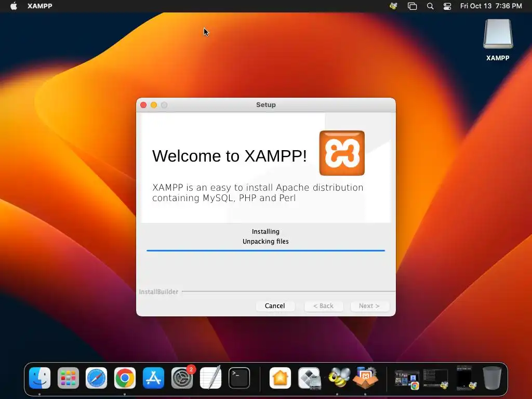Viewport: 532px width, 399px height.
Task: Launch Safari from the dock
Action: (x=96, y=378)
